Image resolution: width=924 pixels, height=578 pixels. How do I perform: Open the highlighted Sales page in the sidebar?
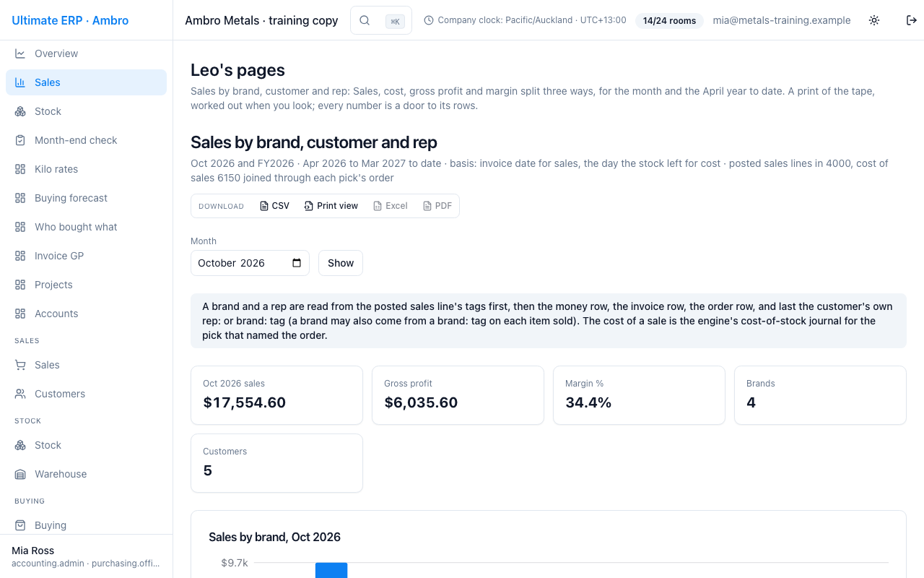tap(86, 82)
